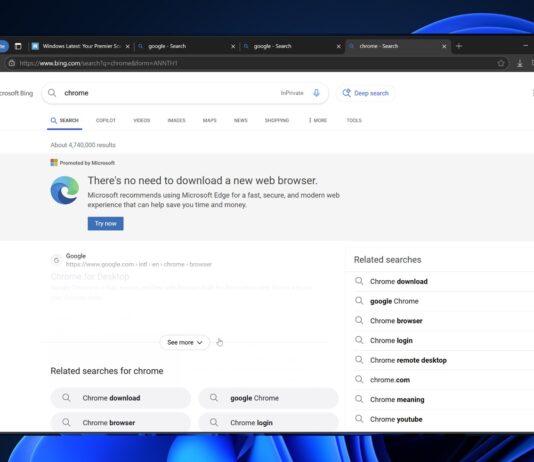Click the About 4,740,000 results text
Image resolution: width=534 pixels, height=462 pixels.
[83, 145]
